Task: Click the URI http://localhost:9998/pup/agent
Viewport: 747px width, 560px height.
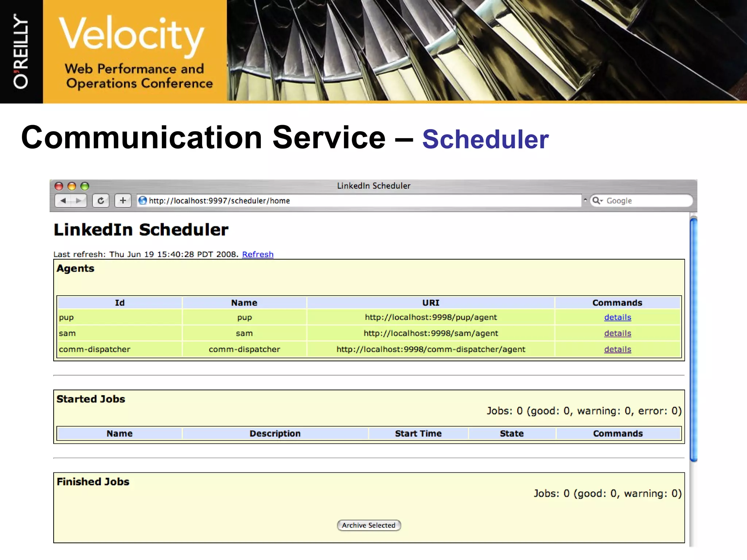Action: (431, 317)
